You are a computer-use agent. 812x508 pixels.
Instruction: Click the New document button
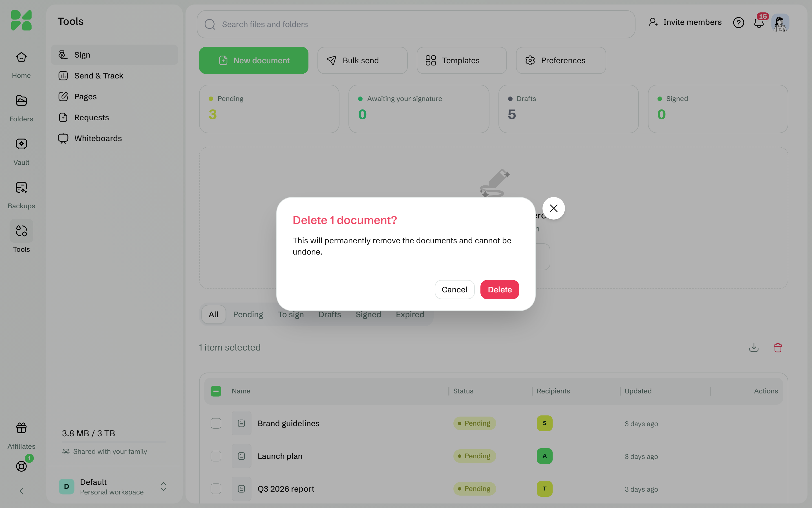click(254, 60)
